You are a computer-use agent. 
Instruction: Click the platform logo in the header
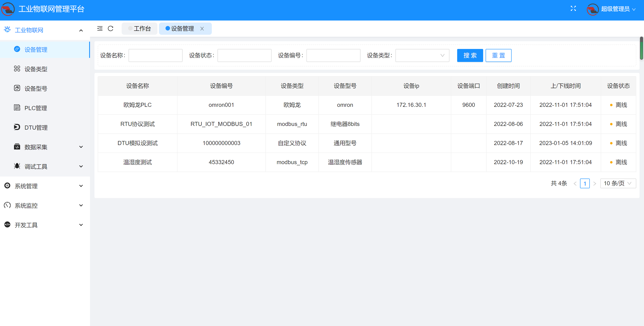(x=8, y=9)
